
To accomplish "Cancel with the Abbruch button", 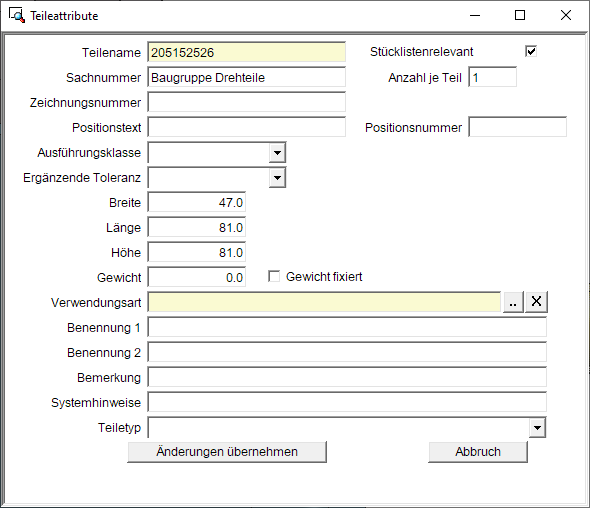I will (x=478, y=452).
